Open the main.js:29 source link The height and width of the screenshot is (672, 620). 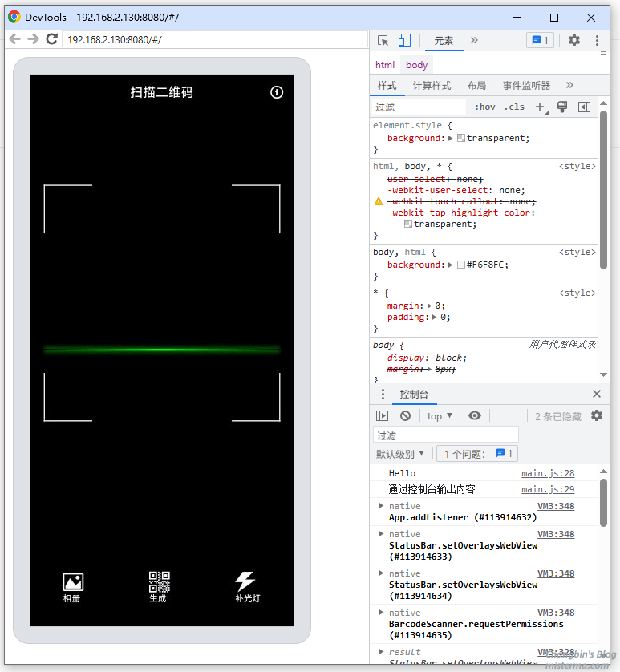(x=548, y=489)
